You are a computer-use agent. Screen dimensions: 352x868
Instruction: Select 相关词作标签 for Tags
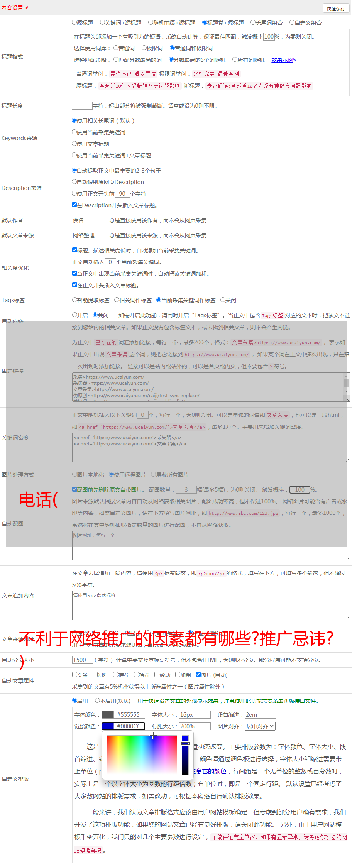click(117, 300)
